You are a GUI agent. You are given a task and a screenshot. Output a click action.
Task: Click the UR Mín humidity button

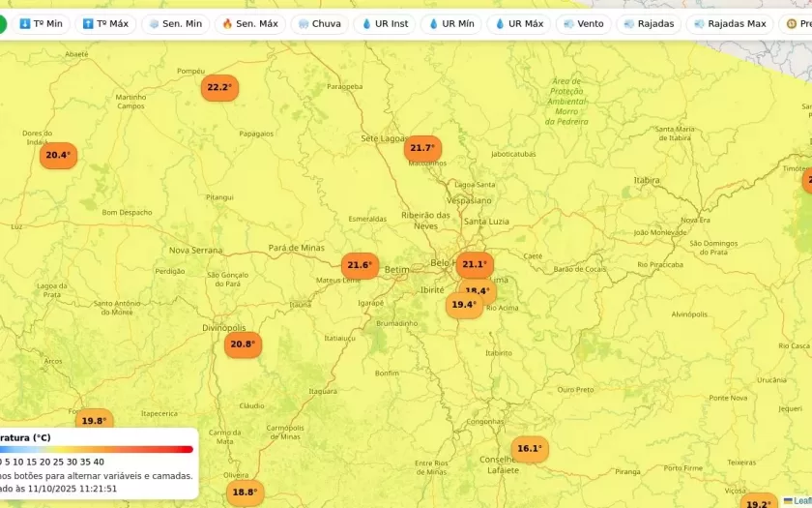point(451,24)
